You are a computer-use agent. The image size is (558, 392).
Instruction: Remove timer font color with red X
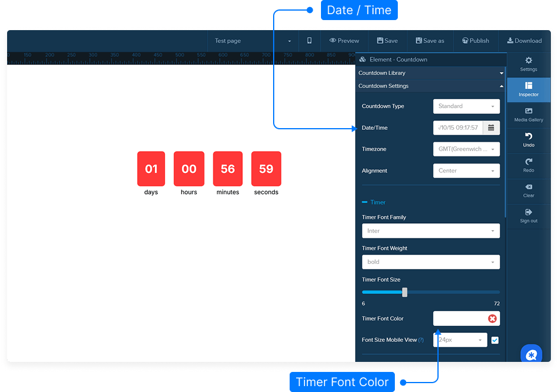click(492, 319)
